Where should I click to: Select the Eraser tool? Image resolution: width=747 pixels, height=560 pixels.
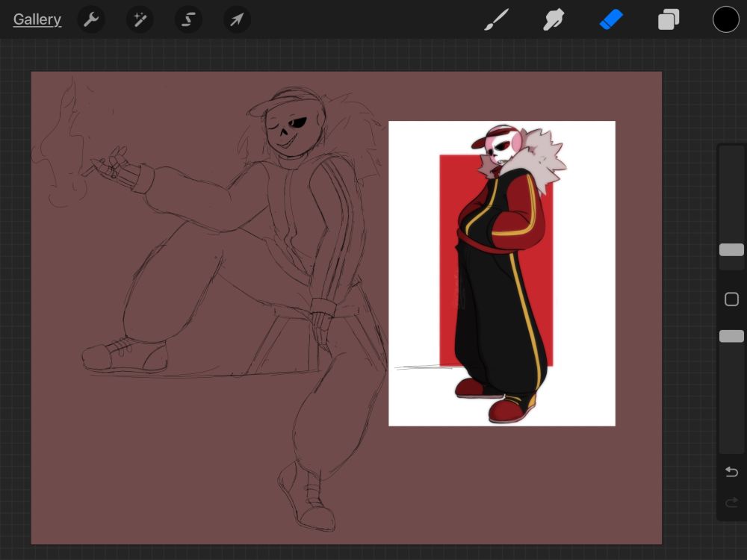click(611, 20)
